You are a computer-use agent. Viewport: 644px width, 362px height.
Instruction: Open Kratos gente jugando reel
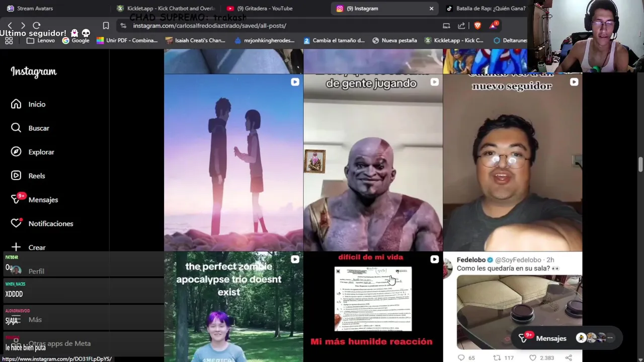[373, 162]
